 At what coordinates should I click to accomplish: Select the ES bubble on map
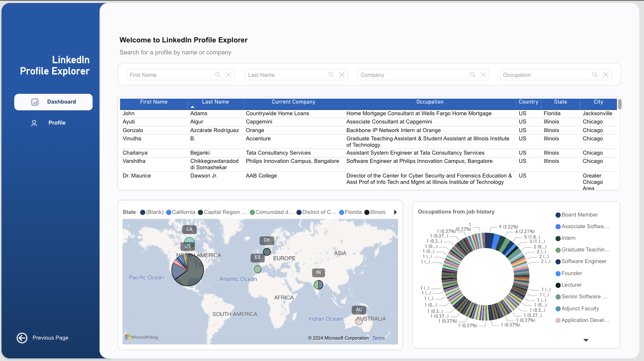pyautogui.click(x=258, y=269)
